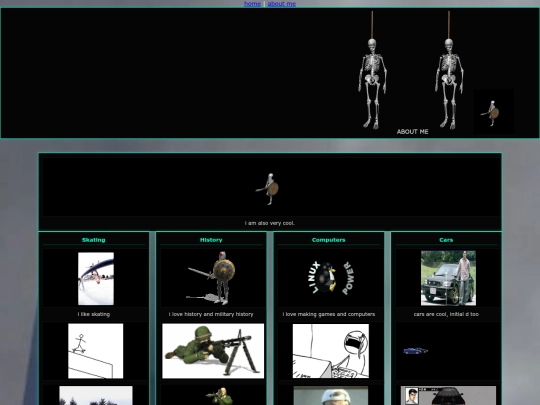Open the stick figure skateboarding drawing
Viewport: 540px width, 405px height.
(x=95, y=351)
